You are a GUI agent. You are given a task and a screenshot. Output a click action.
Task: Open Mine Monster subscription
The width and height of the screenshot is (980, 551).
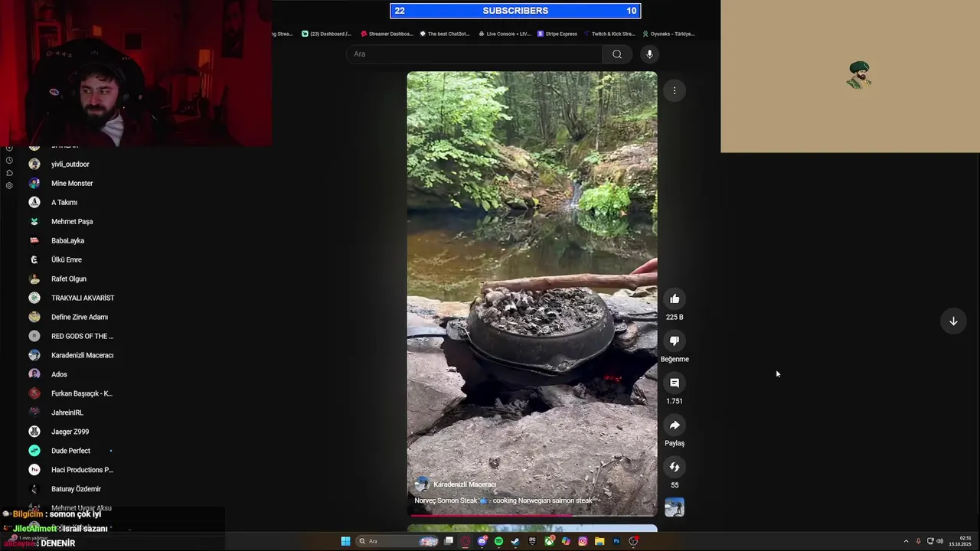click(72, 183)
